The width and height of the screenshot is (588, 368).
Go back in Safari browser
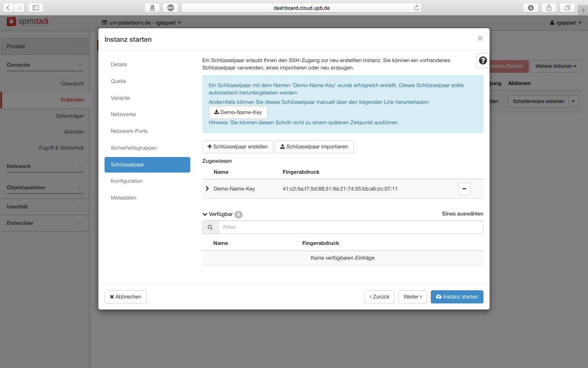tap(8, 8)
